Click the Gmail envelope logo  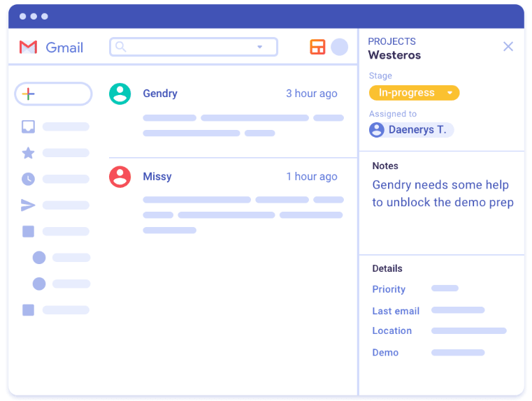[x=28, y=47]
